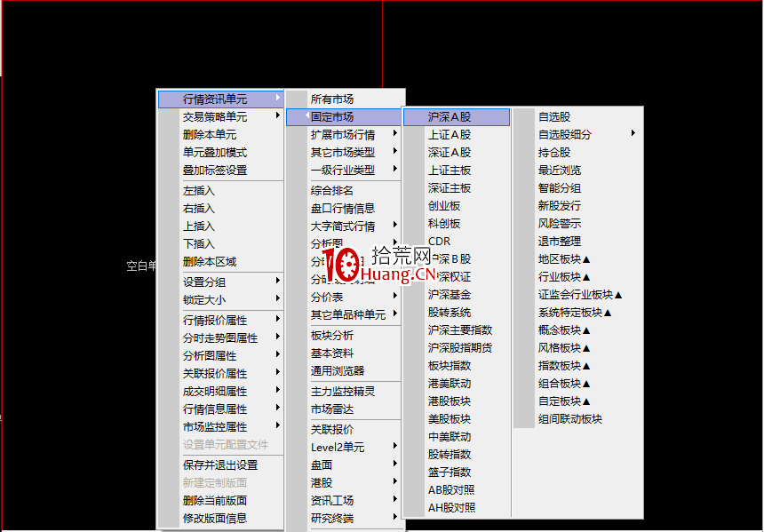Choose AH股对照 option
This screenshot has height=532, width=764.
457,508
